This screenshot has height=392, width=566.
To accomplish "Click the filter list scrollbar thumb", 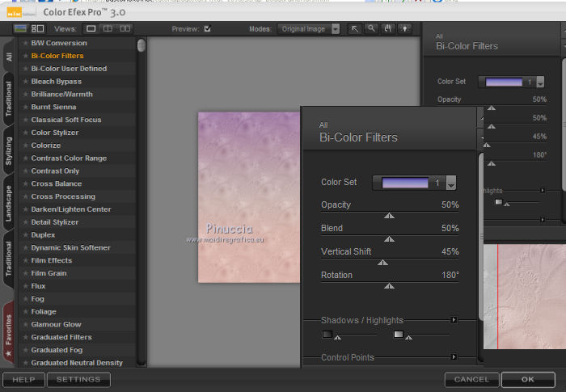I will (x=141, y=45).
